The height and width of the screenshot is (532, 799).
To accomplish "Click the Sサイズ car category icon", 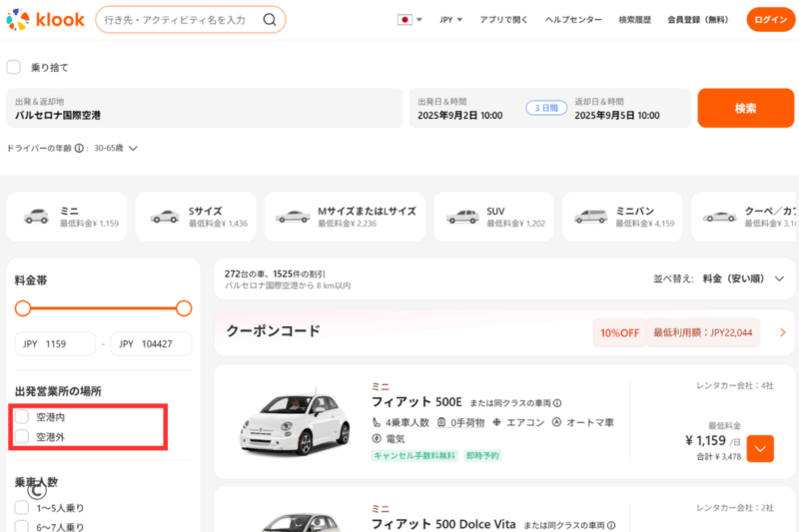I will [165, 217].
